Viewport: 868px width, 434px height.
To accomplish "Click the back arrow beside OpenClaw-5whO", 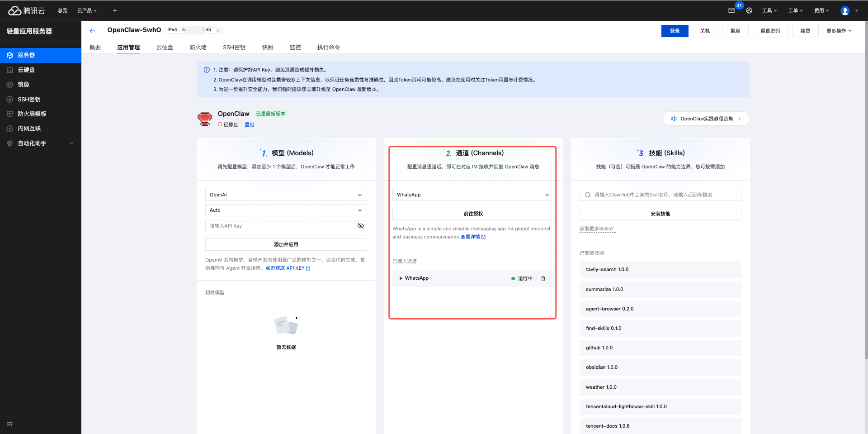I will (x=92, y=31).
